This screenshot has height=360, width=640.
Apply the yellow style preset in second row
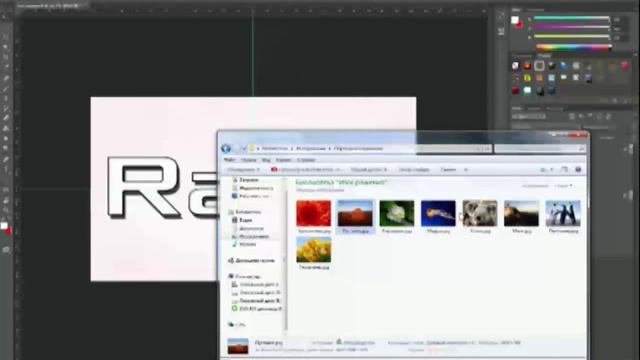point(527,78)
